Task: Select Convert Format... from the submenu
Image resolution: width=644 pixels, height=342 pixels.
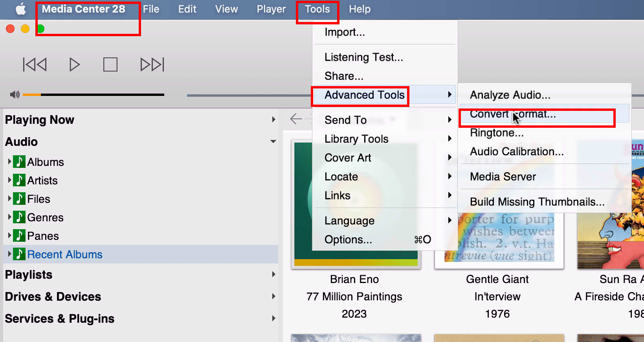Action: pyautogui.click(x=544, y=114)
